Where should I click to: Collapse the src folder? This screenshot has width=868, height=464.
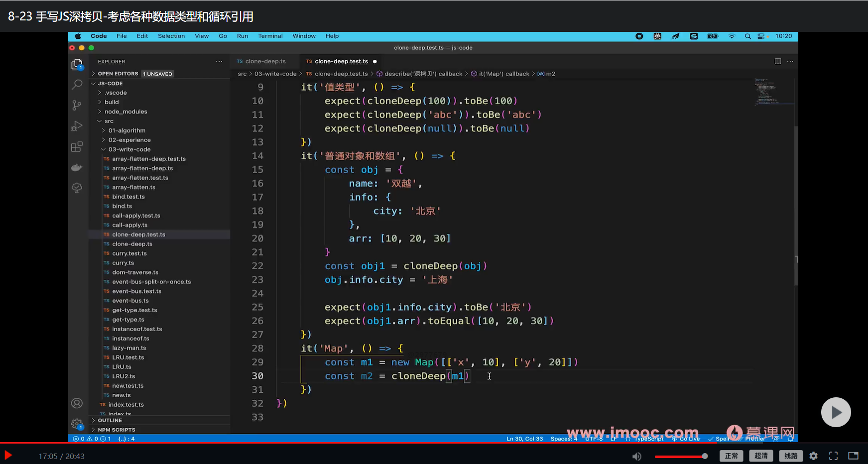(x=109, y=121)
